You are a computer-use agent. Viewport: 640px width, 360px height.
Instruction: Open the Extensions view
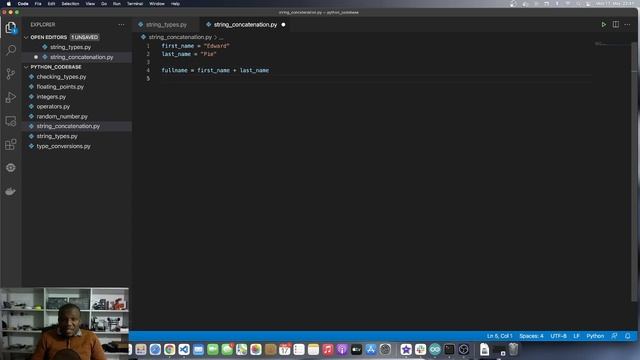(x=11, y=144)
